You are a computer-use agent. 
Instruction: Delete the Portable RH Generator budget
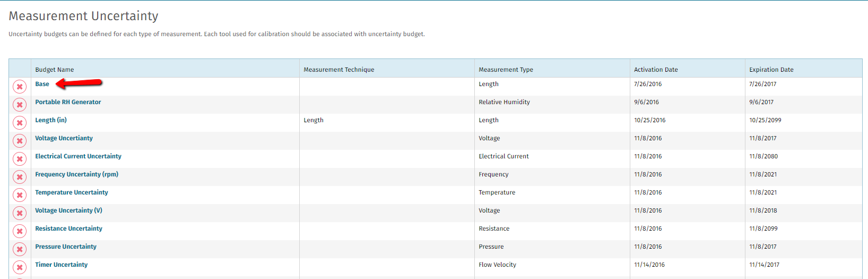20,105
